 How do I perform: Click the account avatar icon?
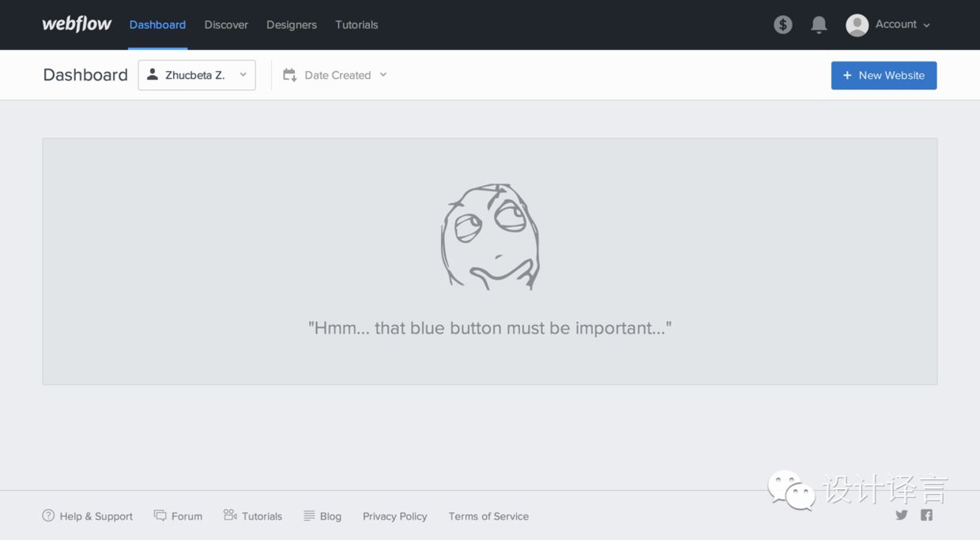857,25
